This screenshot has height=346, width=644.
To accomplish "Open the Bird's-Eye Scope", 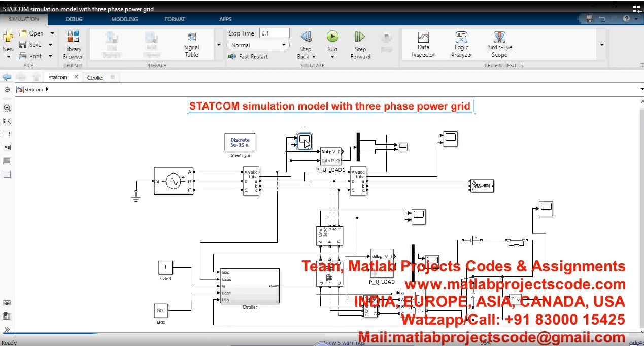I will (499, 45).
